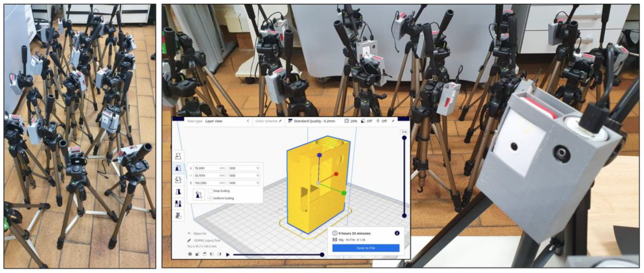
Task: Switch to the 3D perspective view icon
Action: point(190,254)
